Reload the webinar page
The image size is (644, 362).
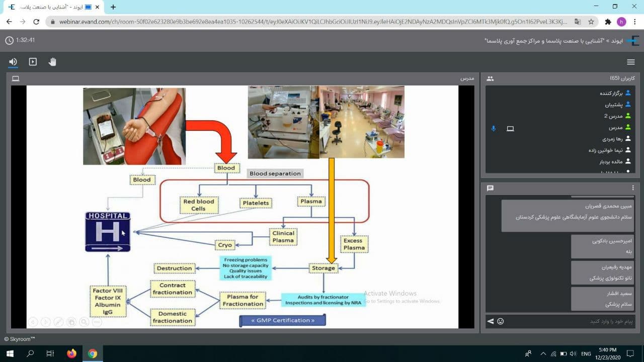tap(36, 22)
